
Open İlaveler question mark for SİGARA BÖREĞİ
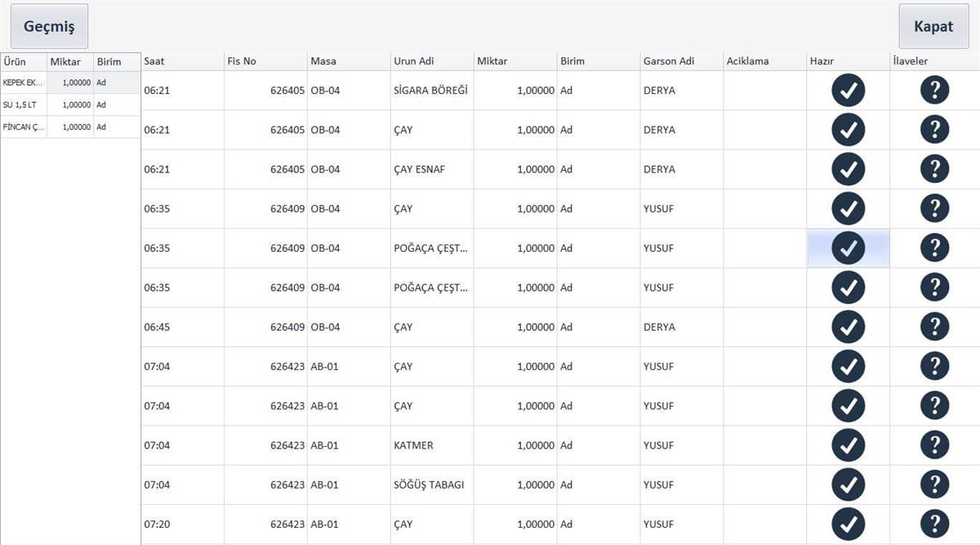(934, 90)
